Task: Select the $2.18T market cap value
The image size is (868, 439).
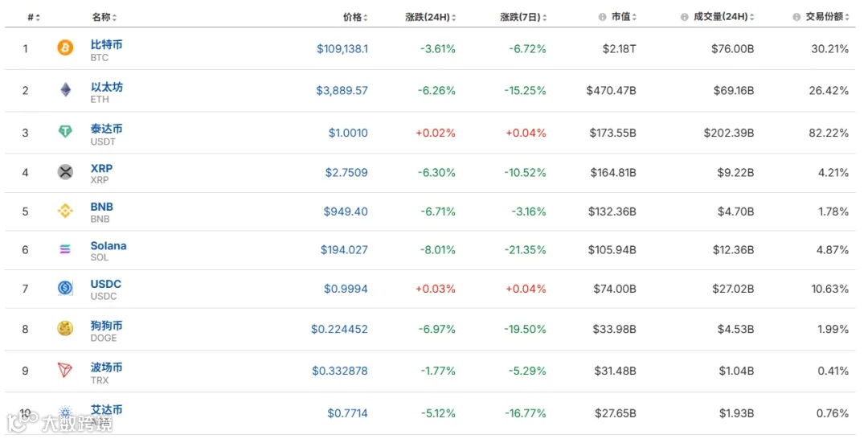Action: 620,49
